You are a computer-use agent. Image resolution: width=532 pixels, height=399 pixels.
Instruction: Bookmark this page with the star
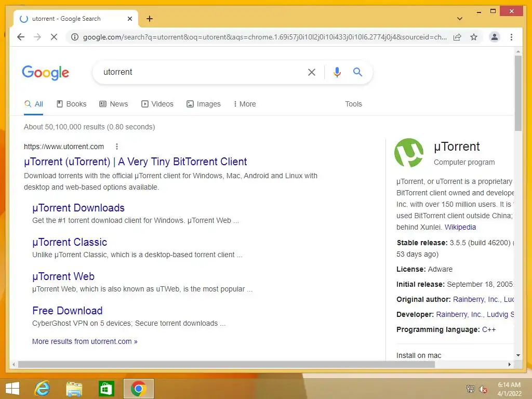(x=474, y=37)
